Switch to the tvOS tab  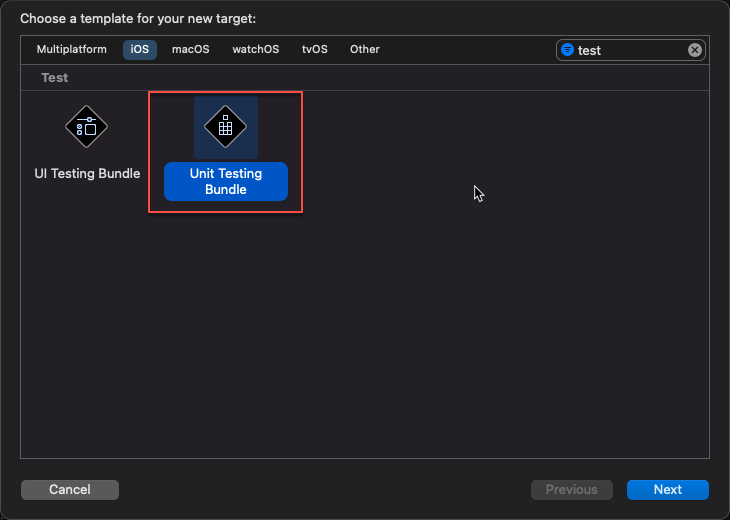click(315, 49)
